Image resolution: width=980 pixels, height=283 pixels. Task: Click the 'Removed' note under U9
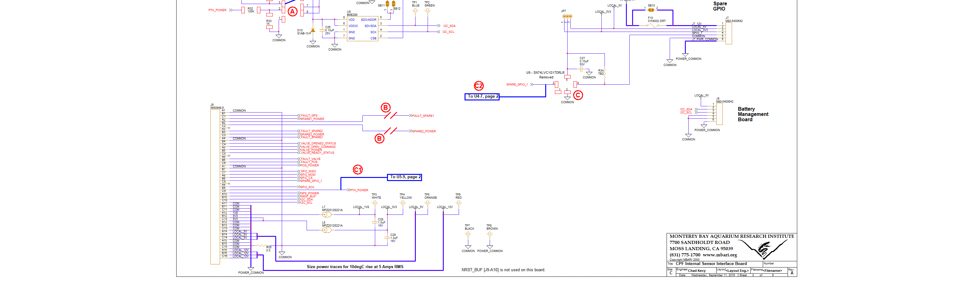(546, 77)
